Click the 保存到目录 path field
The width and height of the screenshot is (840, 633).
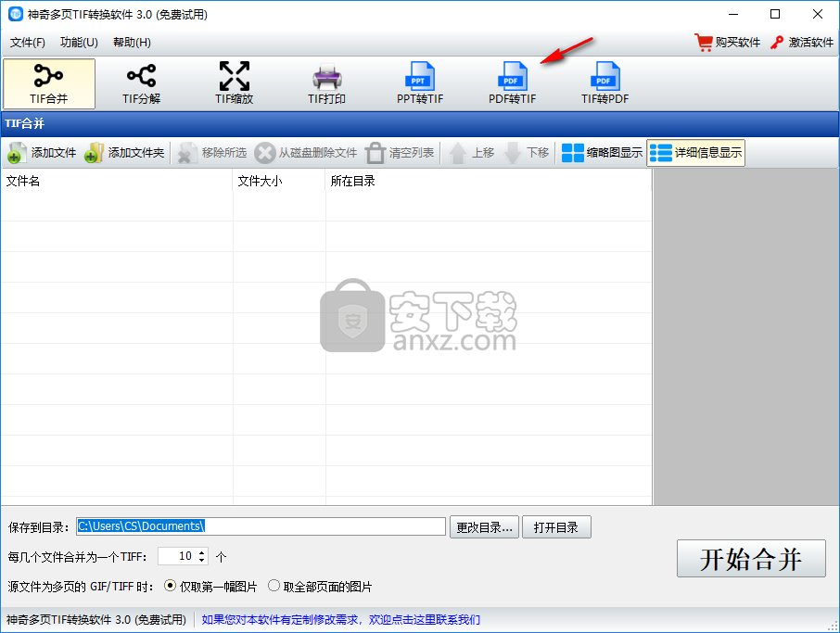[261, 526]
